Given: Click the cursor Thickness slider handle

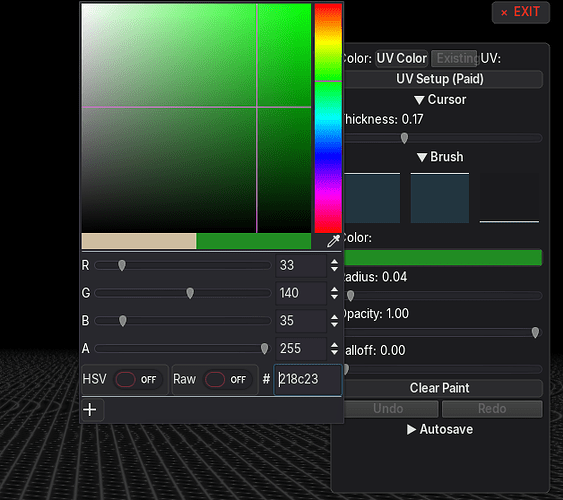Looking at the screenshot, I should coord(404,138).
